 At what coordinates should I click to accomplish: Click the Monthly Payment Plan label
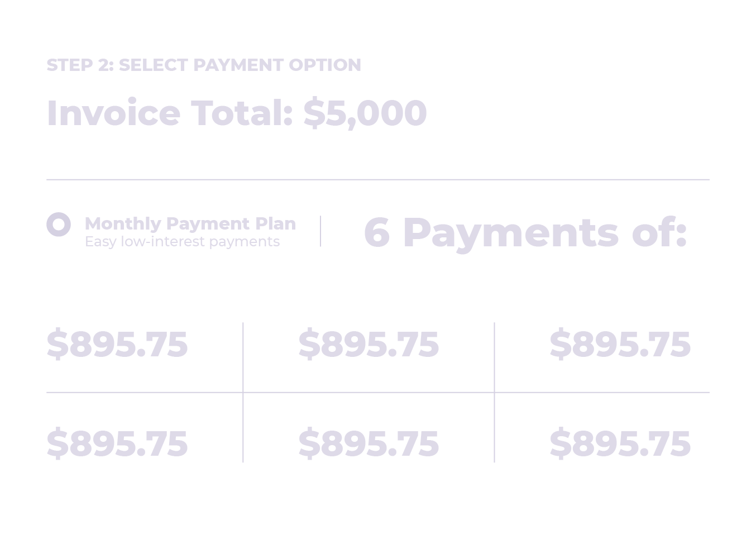190,223
